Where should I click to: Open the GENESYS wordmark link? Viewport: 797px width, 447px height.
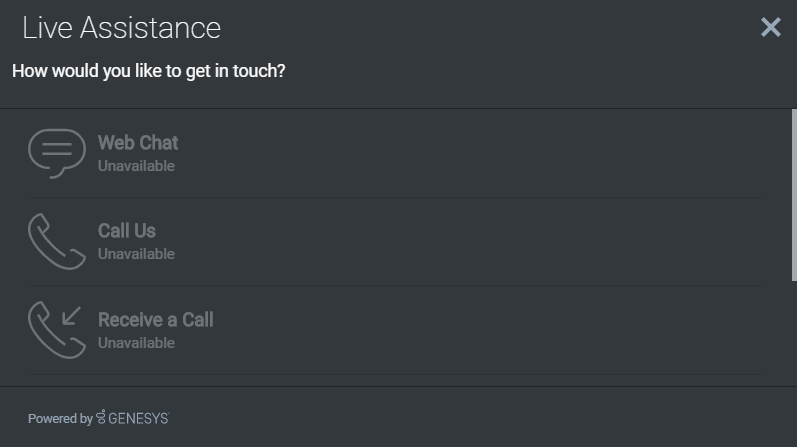[138, 418]
